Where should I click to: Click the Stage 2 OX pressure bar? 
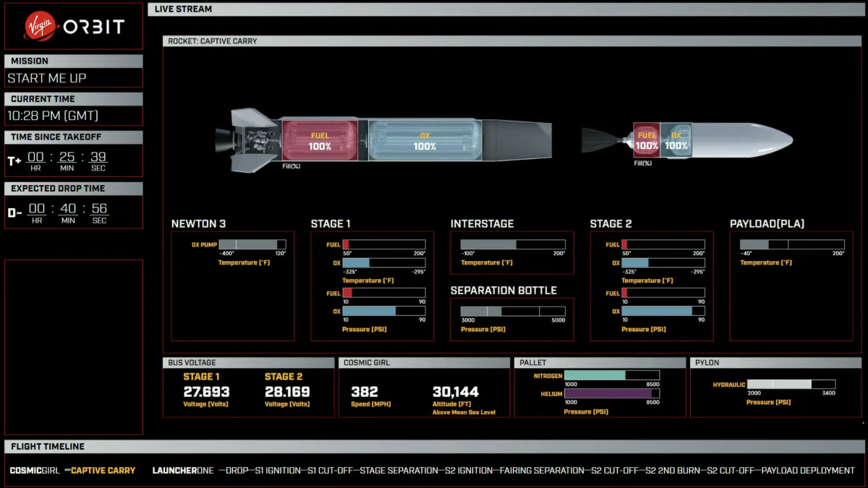pyautogui.click(x=663, y=311)
